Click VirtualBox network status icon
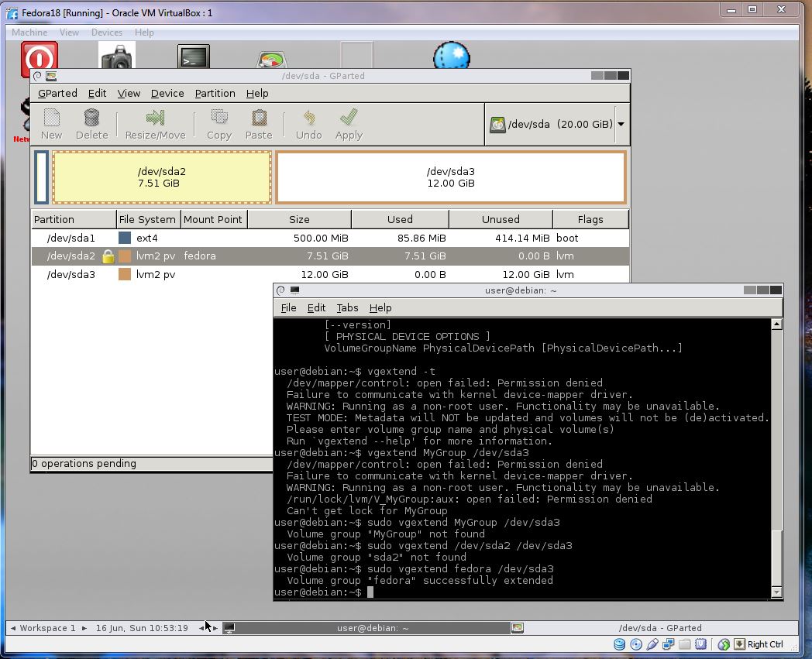 point(668,644)
